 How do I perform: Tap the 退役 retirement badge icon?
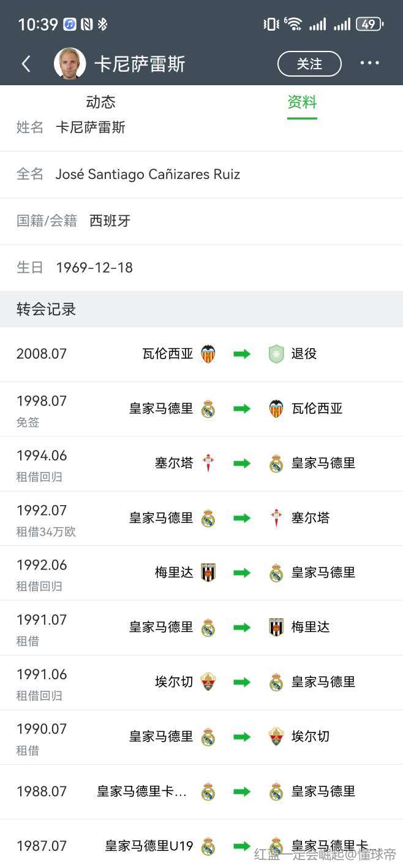point(276,354)
